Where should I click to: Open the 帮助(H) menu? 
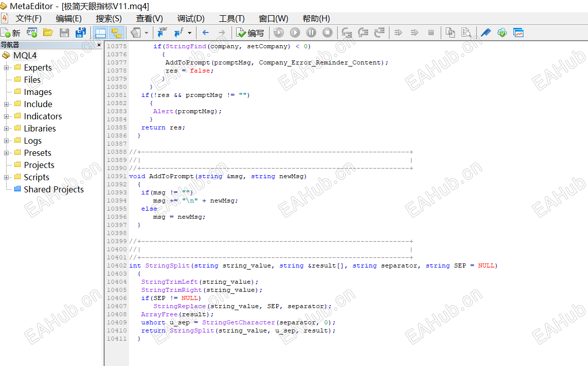[316, 18]
